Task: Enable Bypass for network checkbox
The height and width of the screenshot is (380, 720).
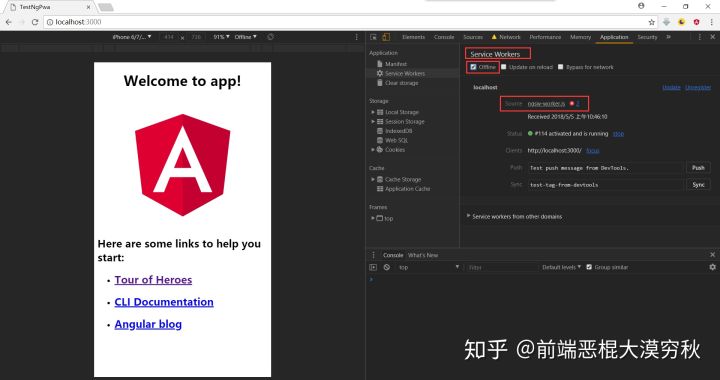Action: pos(560,67)
